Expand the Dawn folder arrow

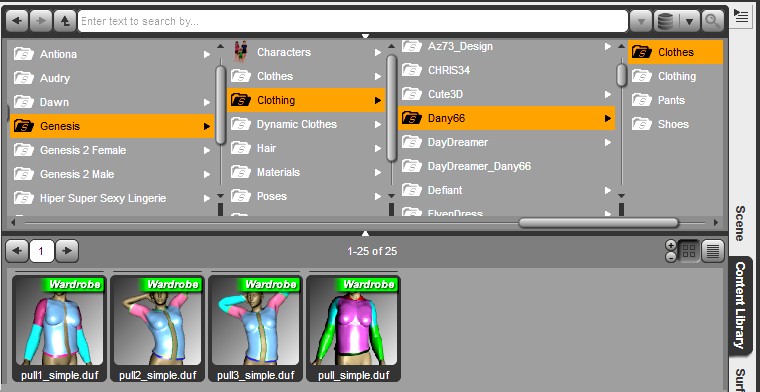[207, 102]
